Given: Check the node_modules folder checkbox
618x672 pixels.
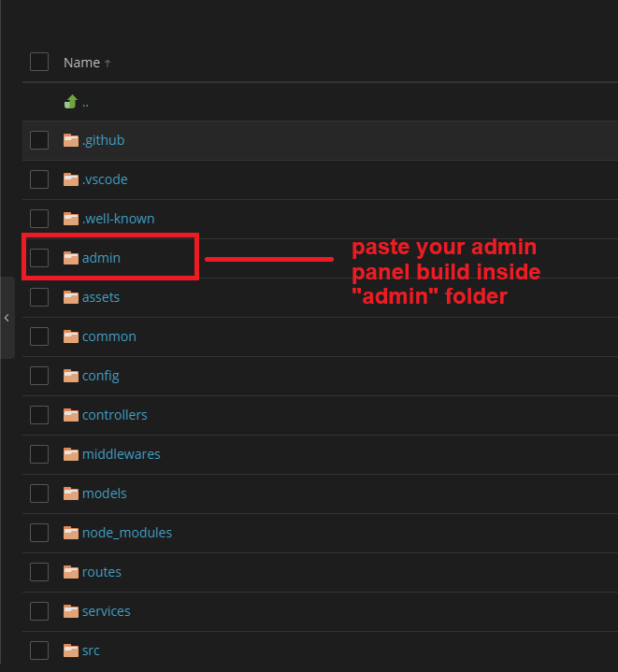Looking at the screenshot, I should coord(39,533).
